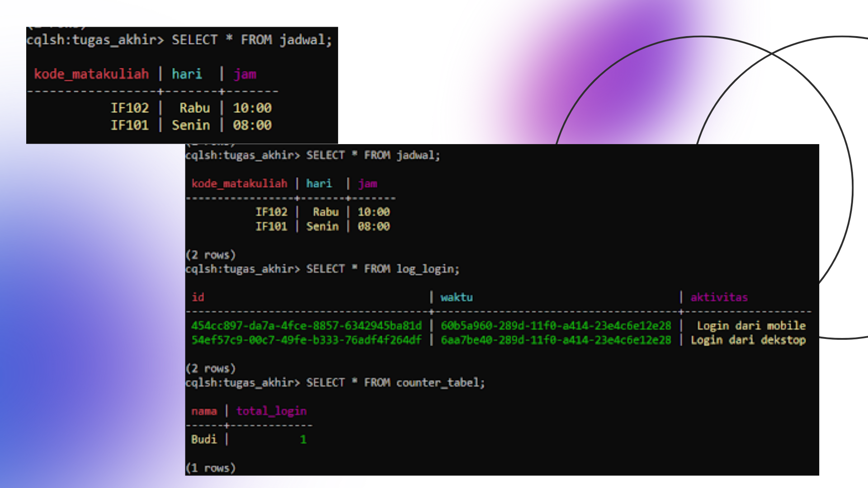Click the counter_tabel SELECT command line
The width and height of the screenshot is (868, 488).
[335, 383]
